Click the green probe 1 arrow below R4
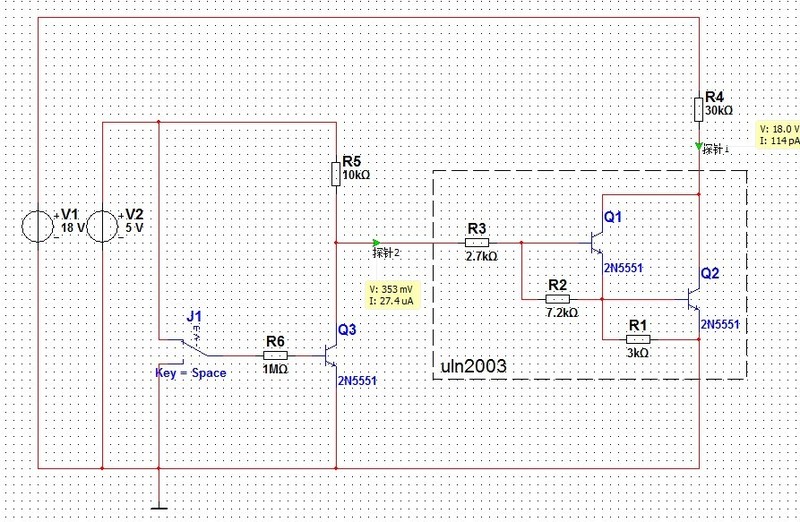Screen dimensions: 800x522 (699, 146)
